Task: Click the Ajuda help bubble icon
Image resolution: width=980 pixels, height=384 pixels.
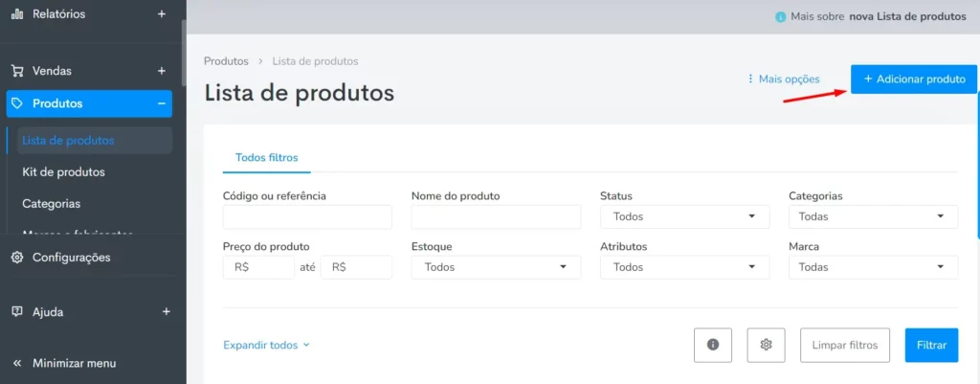Action: pyautogui.click(x=17, y=311)
